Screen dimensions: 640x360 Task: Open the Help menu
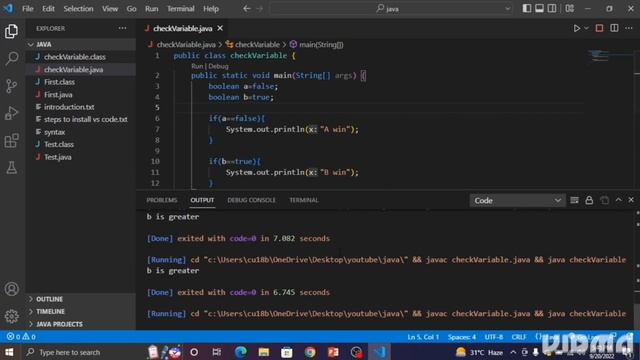click(x=211, y=9)
